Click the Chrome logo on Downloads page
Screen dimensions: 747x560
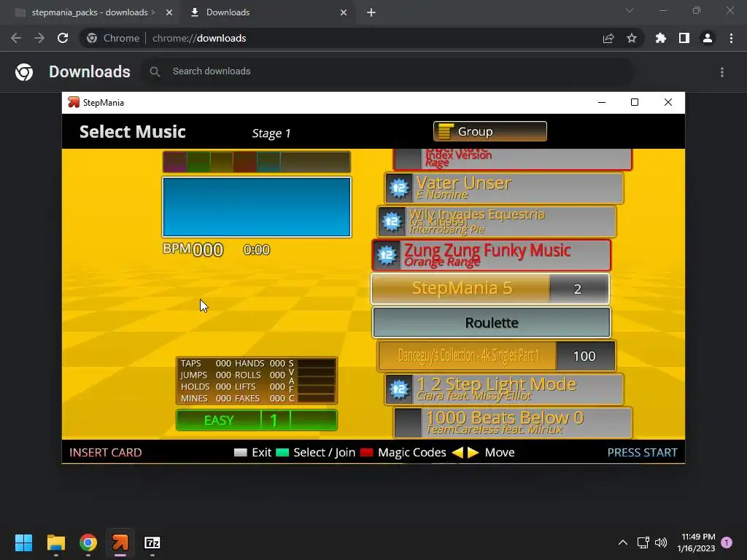coord(24,72)
